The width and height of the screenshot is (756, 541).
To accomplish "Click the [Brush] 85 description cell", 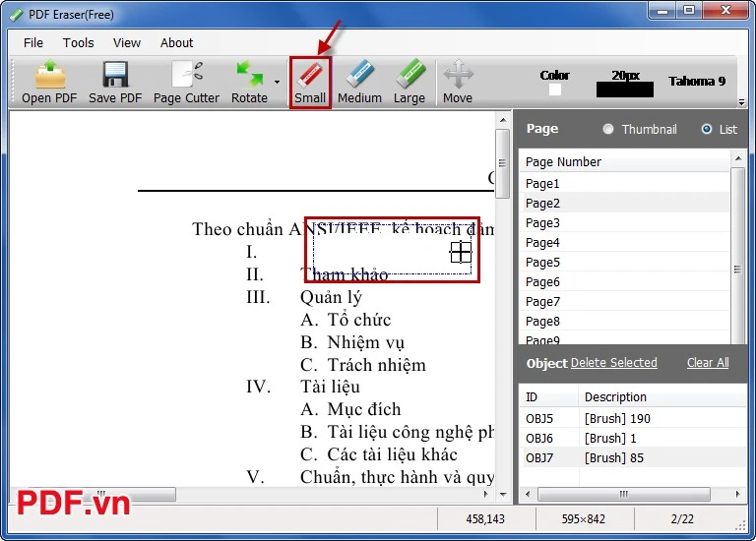I will [614, 458].
